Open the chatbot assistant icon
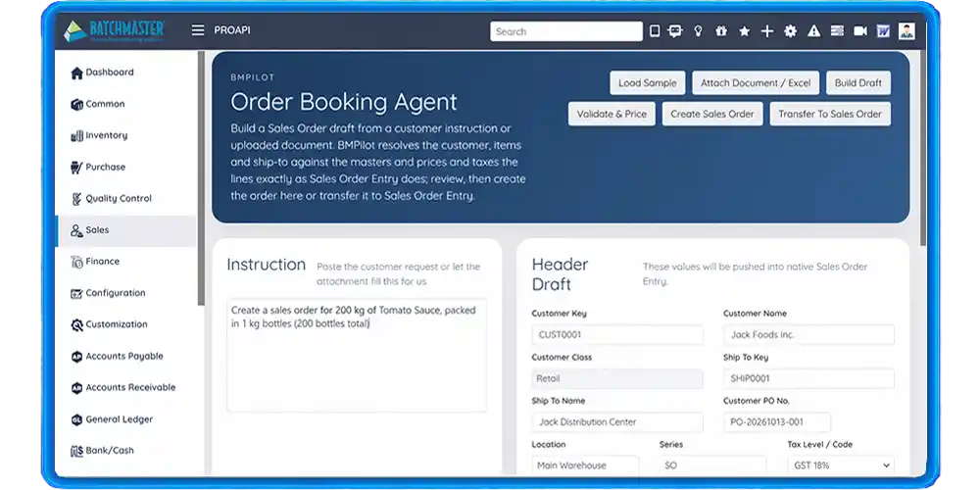This screenshot has height=490, width=980. [x=675, y=30]
